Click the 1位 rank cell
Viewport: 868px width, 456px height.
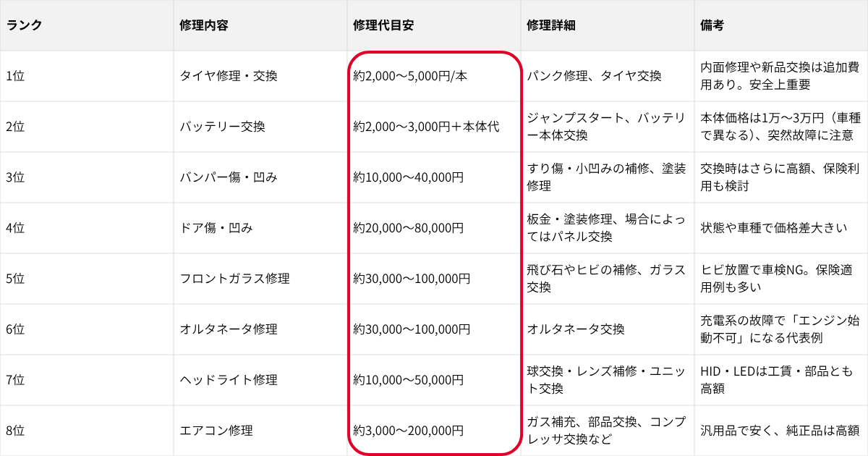(x=15, y=76)
